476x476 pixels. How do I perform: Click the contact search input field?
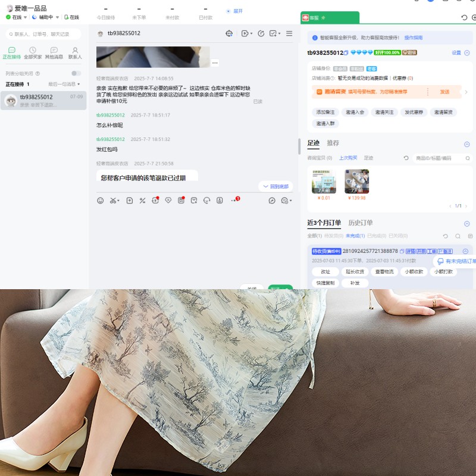pos(43,34)
